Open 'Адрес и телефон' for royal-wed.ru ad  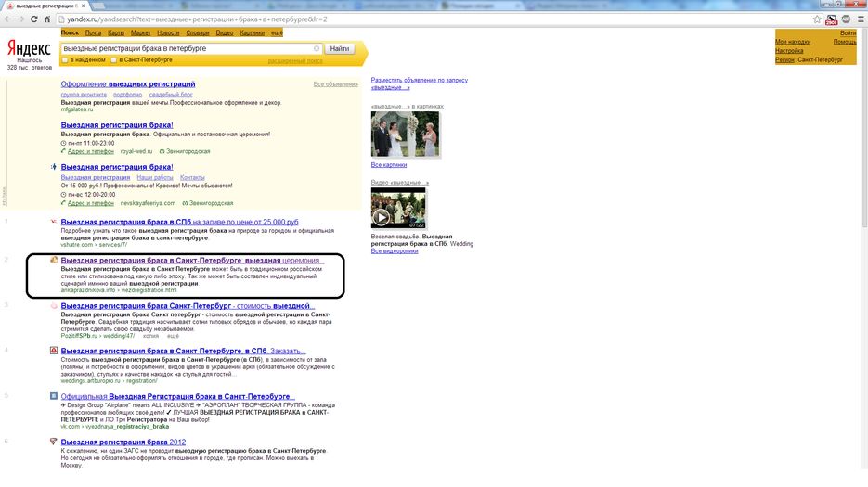click(x=91, y=151)
